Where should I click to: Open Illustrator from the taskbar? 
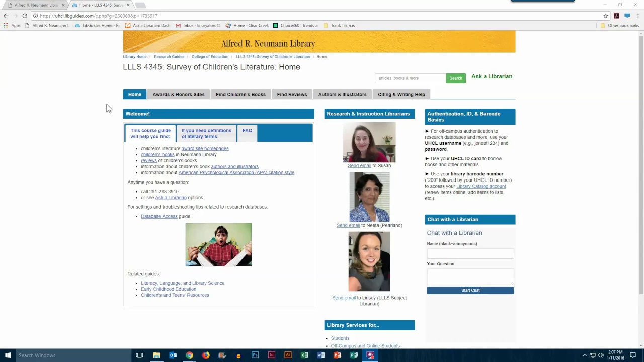288,355
